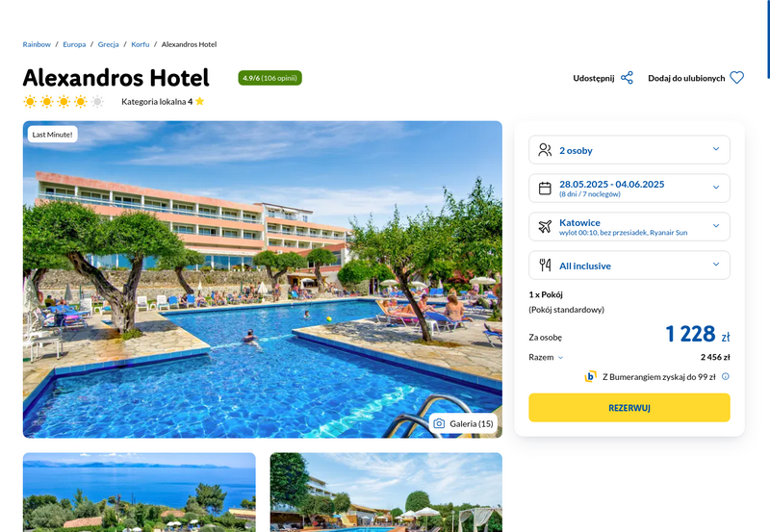
Task: Click the calendar icon in the dates field
Action: point(545,188)
